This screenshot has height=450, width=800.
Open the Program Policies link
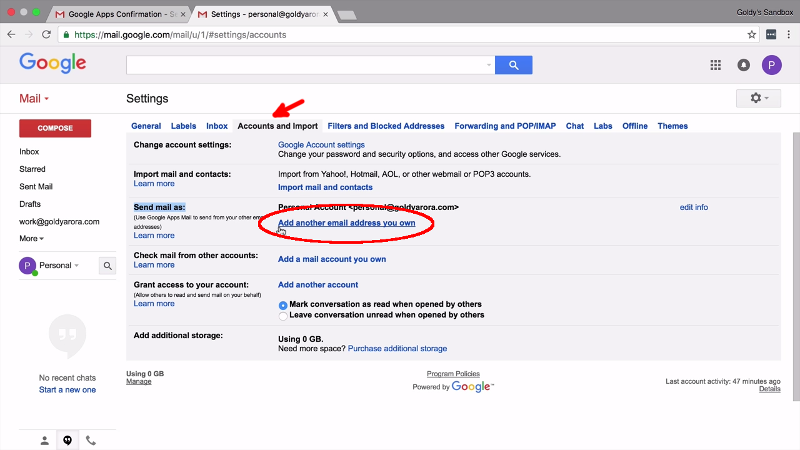[x=453, y=374]
